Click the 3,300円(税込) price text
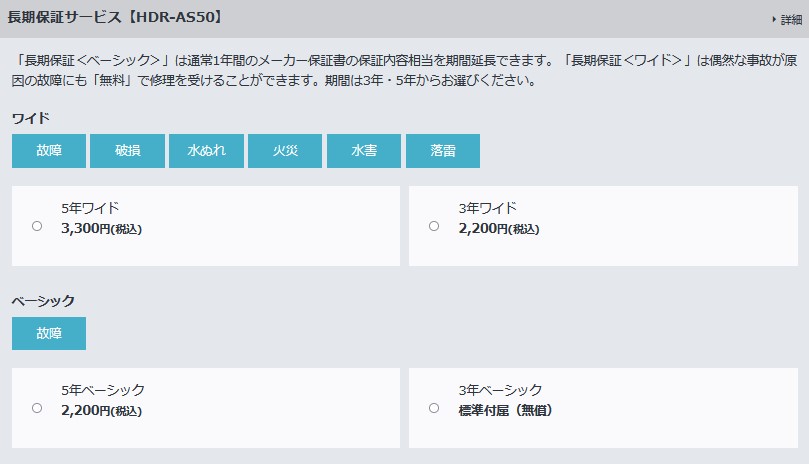 [101, 228]
